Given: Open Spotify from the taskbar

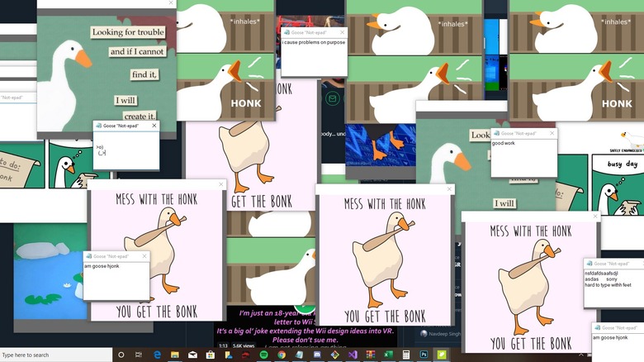Looking at the screenshot, I should click(263, 355).
